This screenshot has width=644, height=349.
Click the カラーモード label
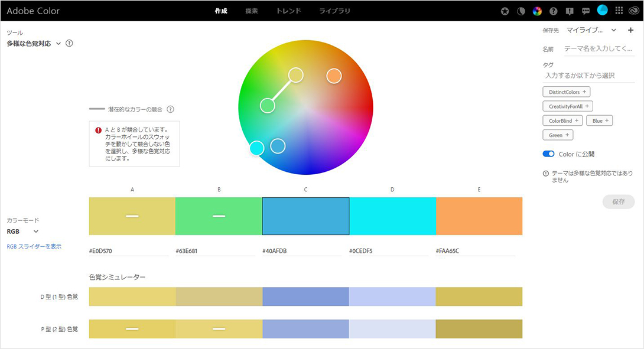coord(23,220)
